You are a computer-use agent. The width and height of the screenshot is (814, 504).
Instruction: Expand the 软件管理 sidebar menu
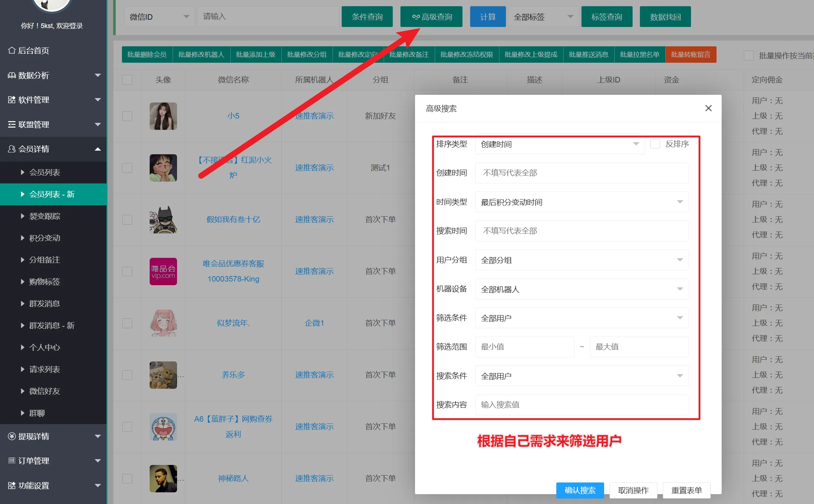53,100
